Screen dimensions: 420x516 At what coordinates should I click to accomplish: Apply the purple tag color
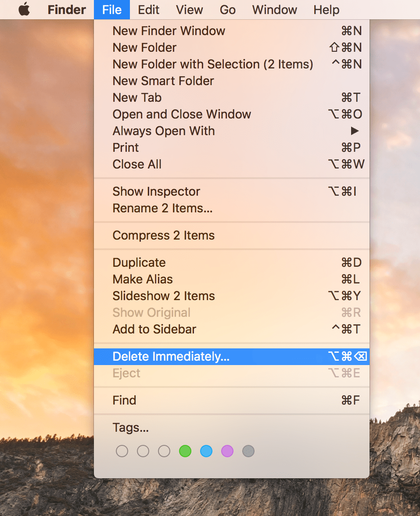227,451
